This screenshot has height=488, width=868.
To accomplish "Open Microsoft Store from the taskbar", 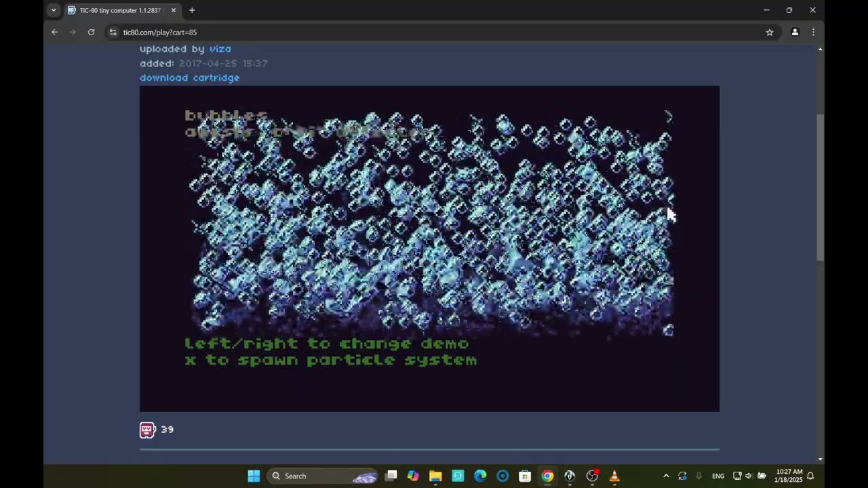I will (x=525, y=476).
